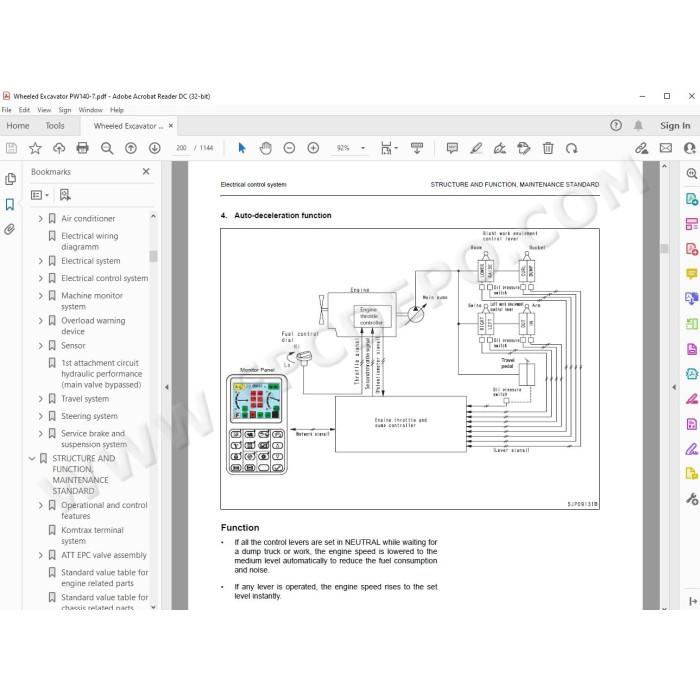Viewport: 700px width, 700px height.
Task: Open the Add comment note tool
Action: (x=452, y=148)
